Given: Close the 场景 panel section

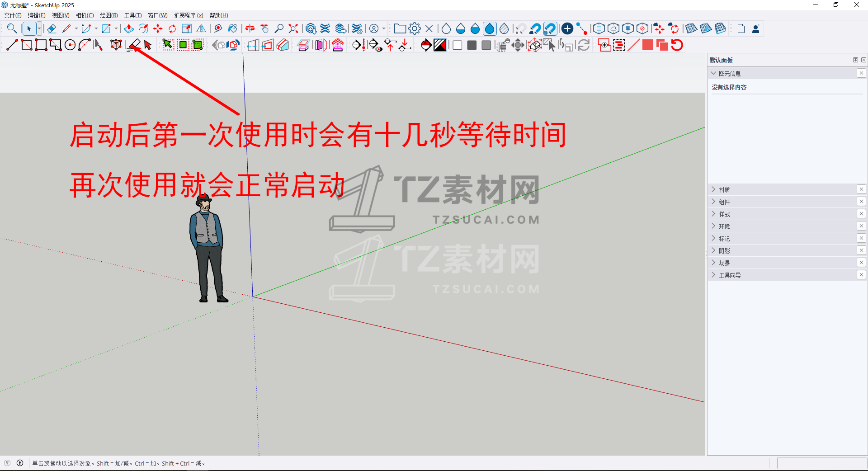Looking at the screenshot, I should pyautogui.click(x=861, y=263).
